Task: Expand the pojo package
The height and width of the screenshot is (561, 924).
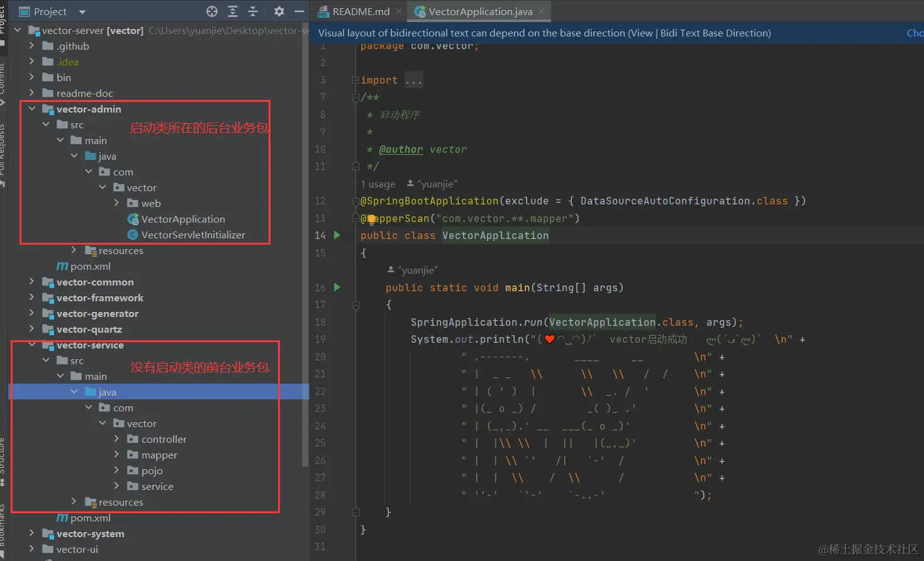Action: click(116, 470)
